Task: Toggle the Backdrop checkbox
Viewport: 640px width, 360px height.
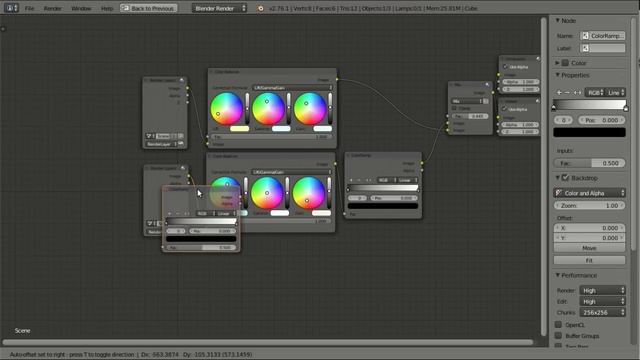Action: pyautogui.click(x=565, y=178)
